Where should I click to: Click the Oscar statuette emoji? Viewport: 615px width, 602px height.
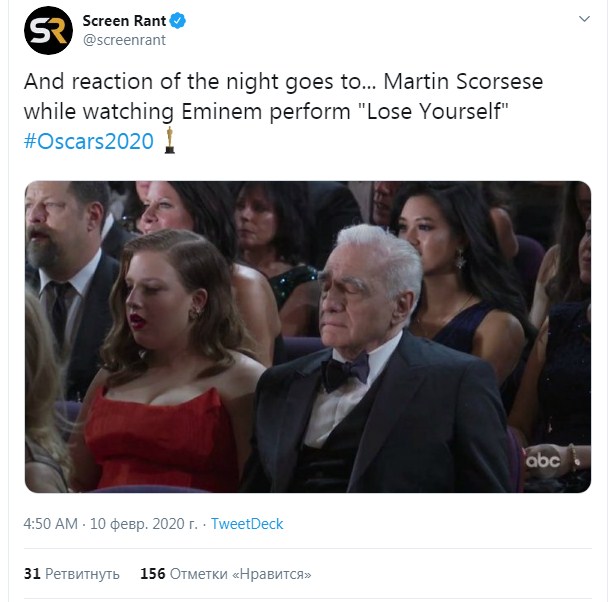[x=170, y=140]
